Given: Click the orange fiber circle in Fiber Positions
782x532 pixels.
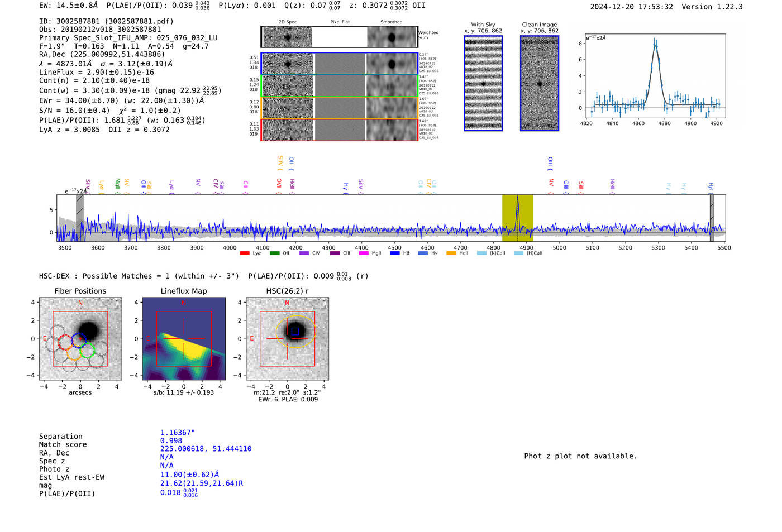Looking at the screenshot, I should pyautogui.click(x=74, y=353).
